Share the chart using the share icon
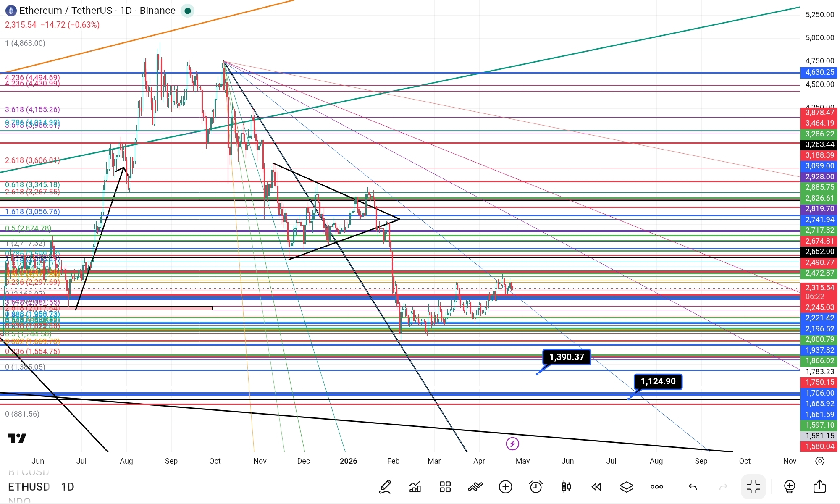This screenshot has height=504, width=840. tap(820, 487)
